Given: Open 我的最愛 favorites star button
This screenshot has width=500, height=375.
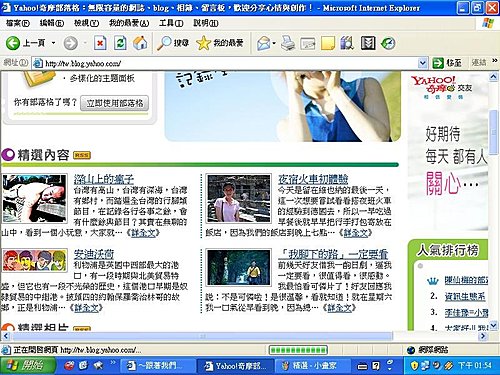Looking at the screenshot, I should (220, 43).
